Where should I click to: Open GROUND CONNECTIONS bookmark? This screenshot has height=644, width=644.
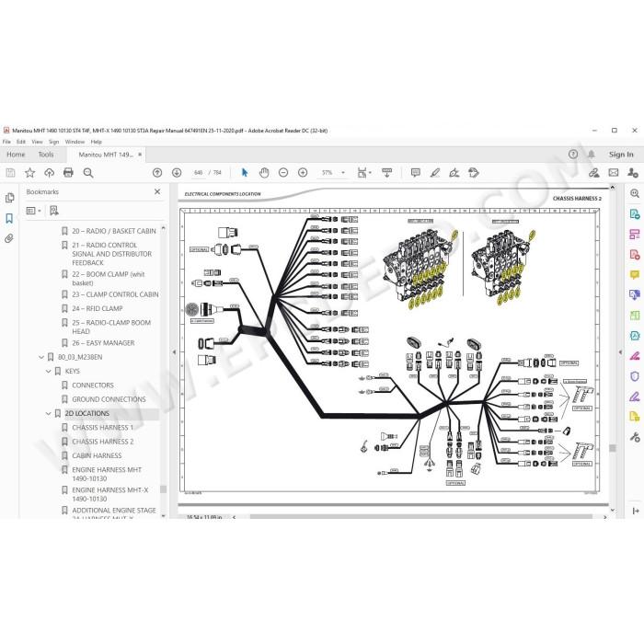[x=109, y=399]
